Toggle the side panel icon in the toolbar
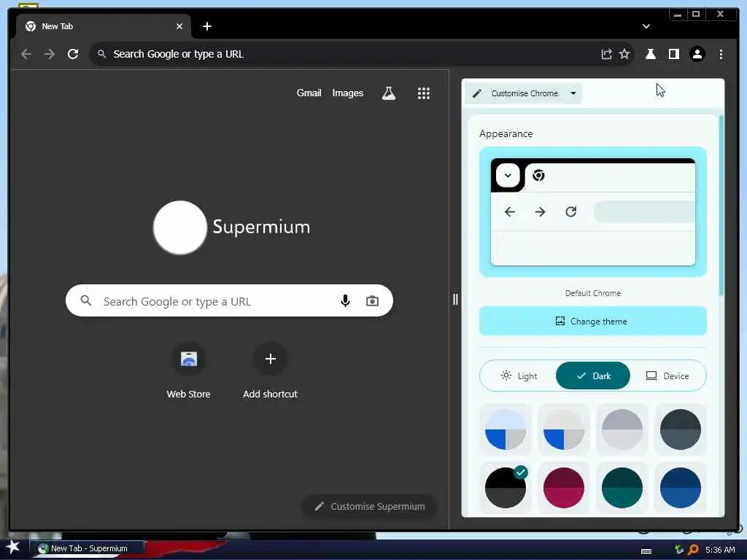Viewport: 747px width, 560px height. coord(673,54)
